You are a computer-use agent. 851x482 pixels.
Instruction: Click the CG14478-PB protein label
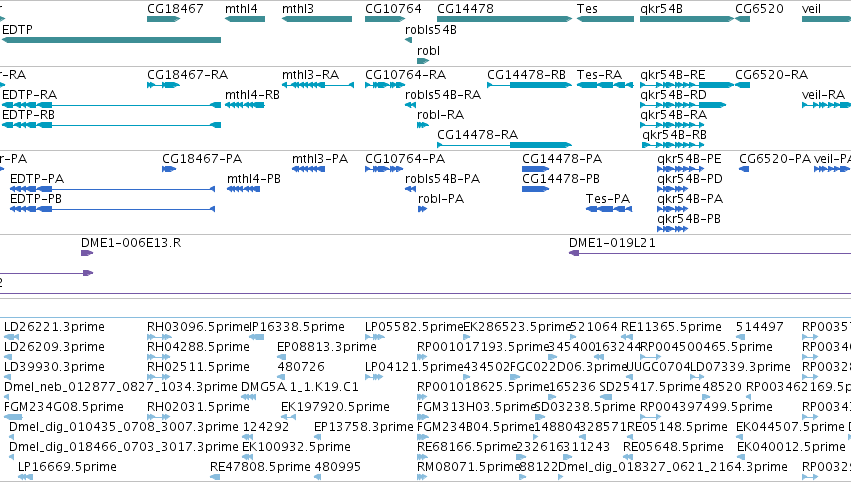(561, 179)
